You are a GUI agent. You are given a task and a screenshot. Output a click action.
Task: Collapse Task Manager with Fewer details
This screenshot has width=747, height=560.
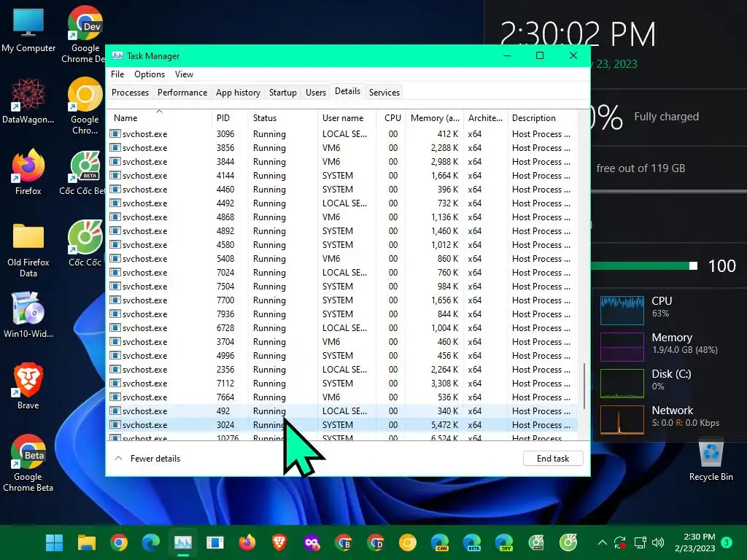point(147,458)
